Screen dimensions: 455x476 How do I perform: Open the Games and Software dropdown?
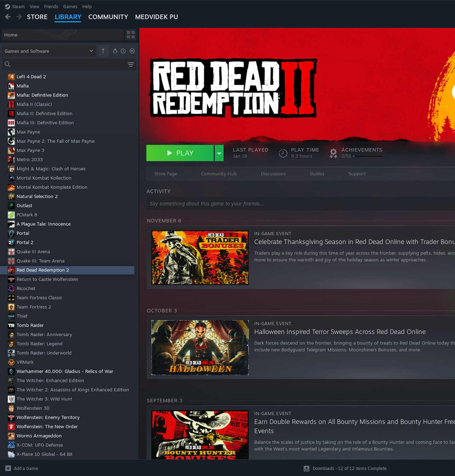[49, 51]
